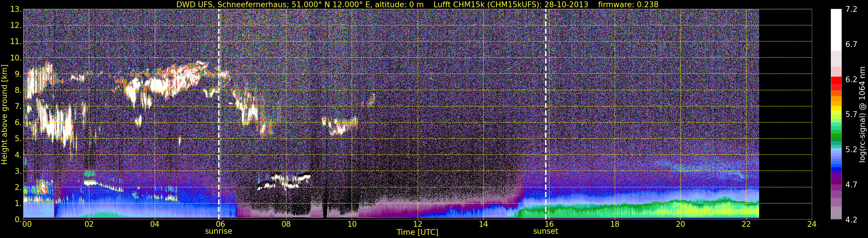Click the colorbar label 'log(rc-signal) @ 1064 nm'

pos(862,115)
